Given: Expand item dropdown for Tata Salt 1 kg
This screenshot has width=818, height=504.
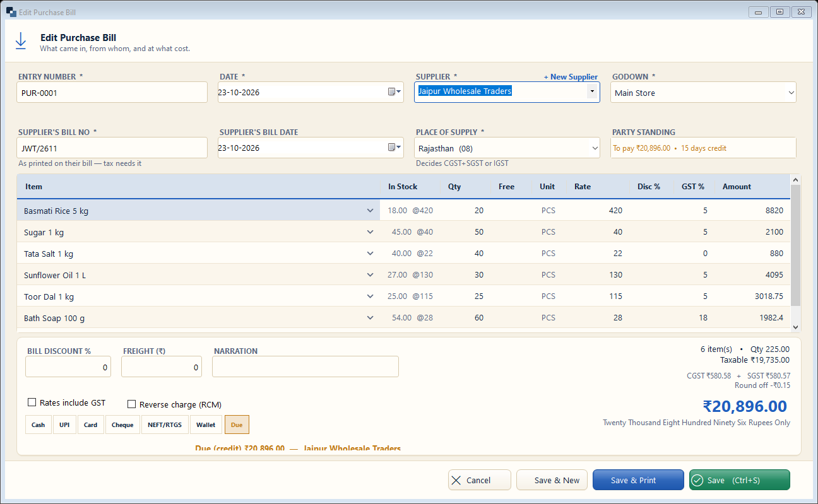Looking at the screenshot, I should tap(370, 254).
